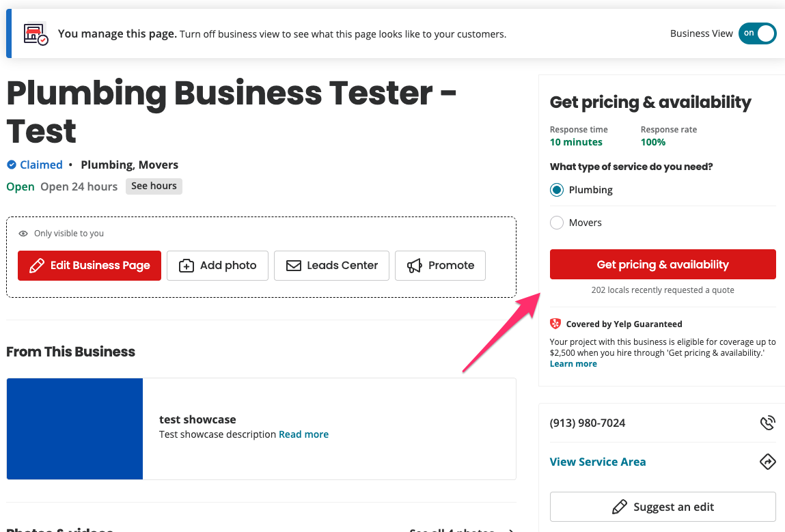Open Learn more about Yelp Guaranteed
785x532 pixels.
click(573, 364)
